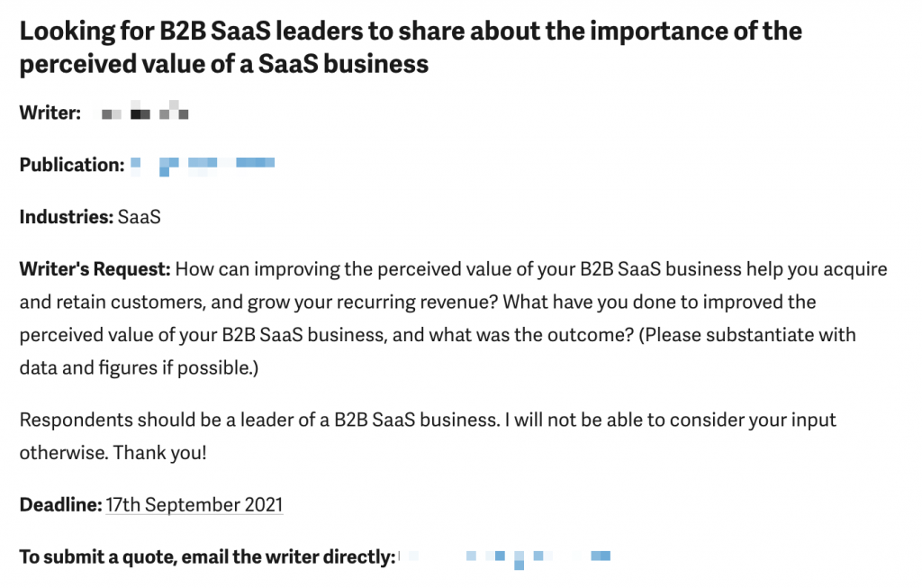922x588 pixels.
Task: Click 'data and figures if possible' line
Action: click(x=139, y=368)
